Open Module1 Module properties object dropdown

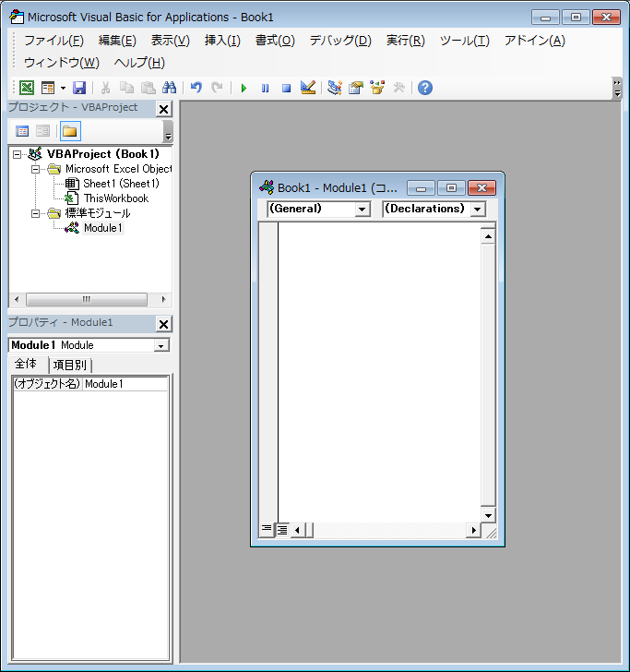coord(161,345)
